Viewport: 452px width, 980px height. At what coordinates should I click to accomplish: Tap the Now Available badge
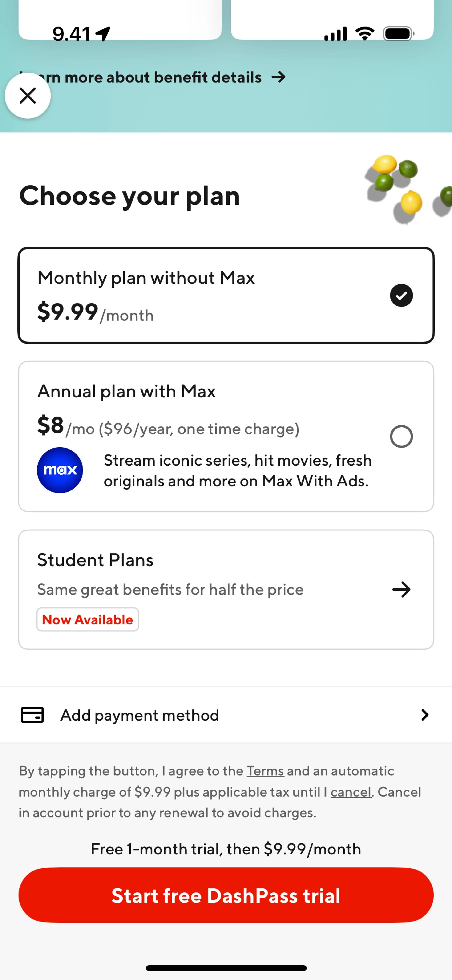pos(88,620)
